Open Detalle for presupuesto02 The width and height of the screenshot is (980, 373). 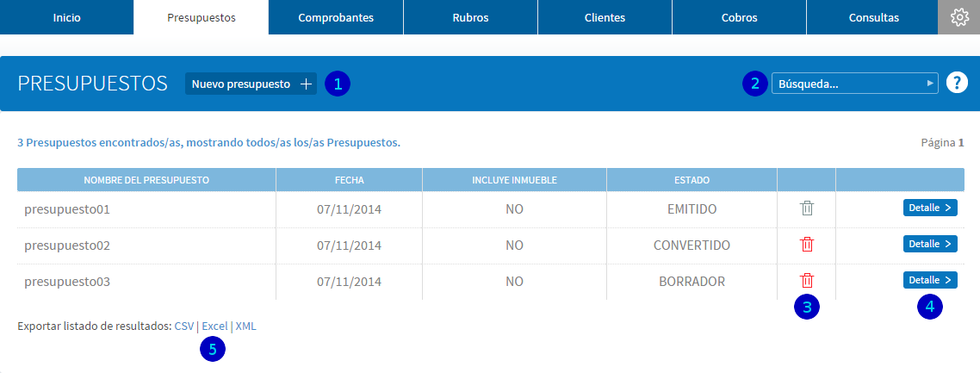930,244
